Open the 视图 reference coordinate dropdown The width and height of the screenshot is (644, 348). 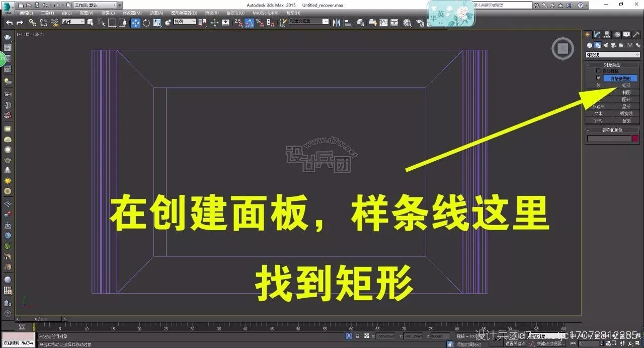coord(185,22)
